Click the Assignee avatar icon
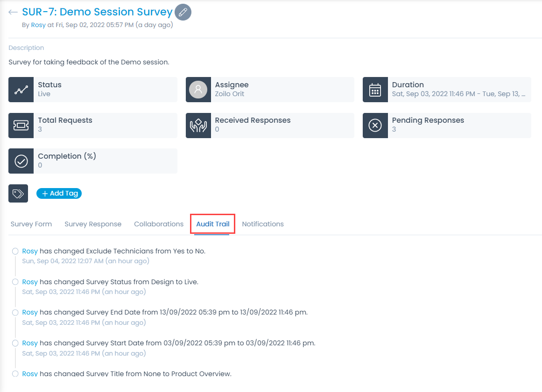This screenshot has height=392, width=542. point(198,90)
